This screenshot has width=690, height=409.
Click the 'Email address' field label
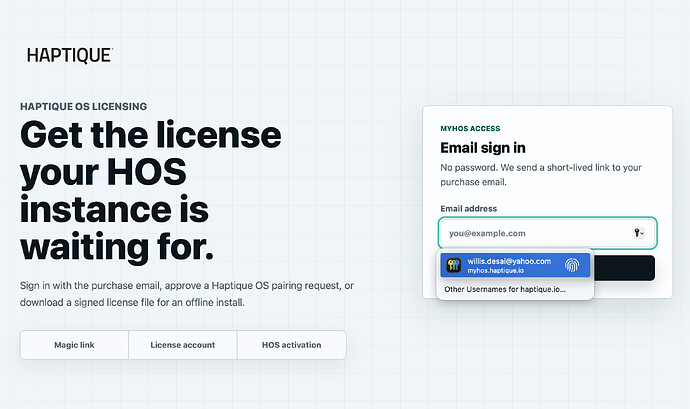[x=469, y=209]
